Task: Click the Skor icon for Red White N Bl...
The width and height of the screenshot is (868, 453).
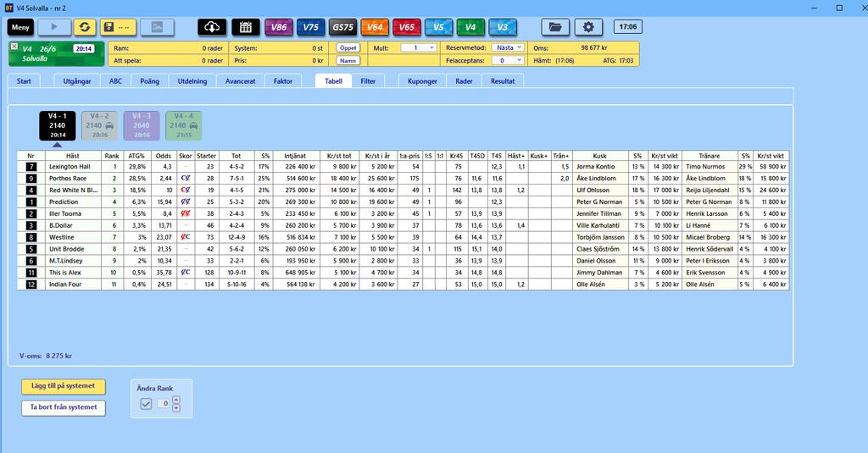Action: pyautogui.click(x=186, y=191)
